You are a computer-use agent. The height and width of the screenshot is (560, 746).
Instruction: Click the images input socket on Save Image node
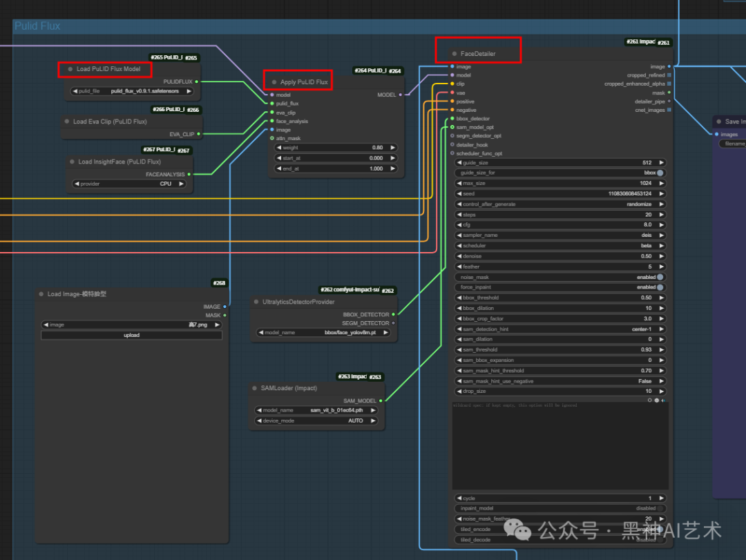tap(716, 135)
